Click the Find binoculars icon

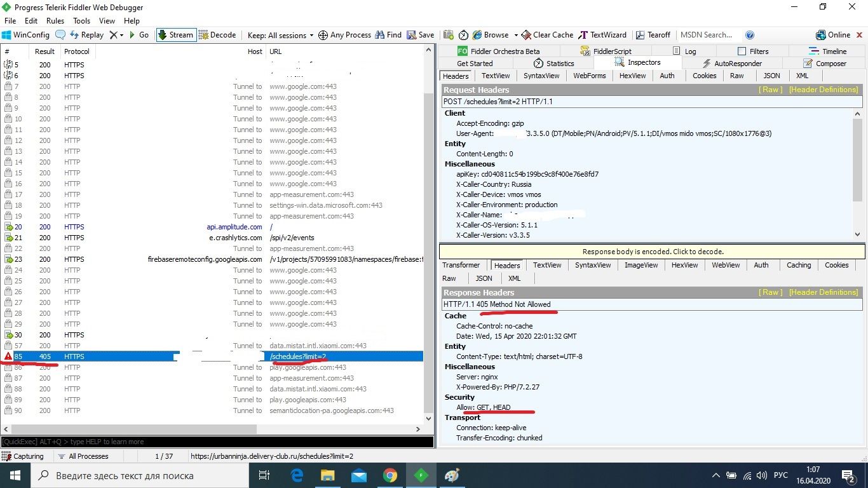(x=388, y=35)
